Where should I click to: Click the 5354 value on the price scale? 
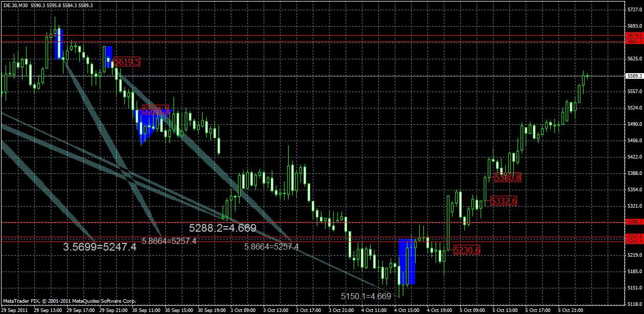click(634, 190)
